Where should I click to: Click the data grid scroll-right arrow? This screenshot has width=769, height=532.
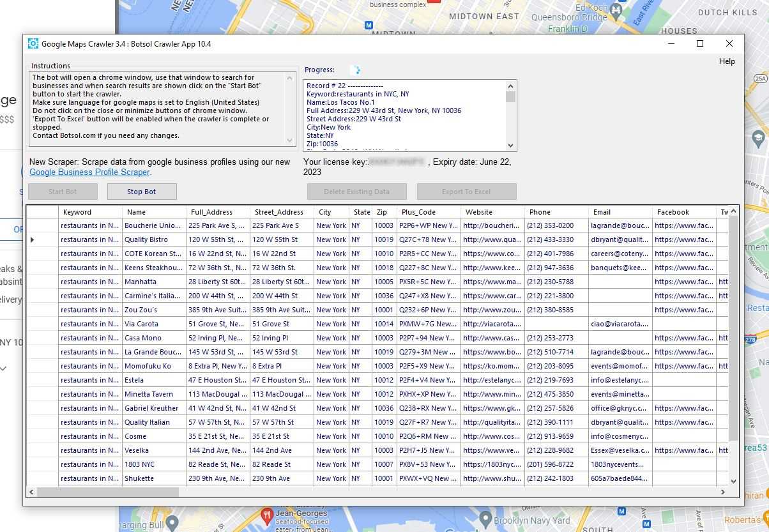[723, 492]
